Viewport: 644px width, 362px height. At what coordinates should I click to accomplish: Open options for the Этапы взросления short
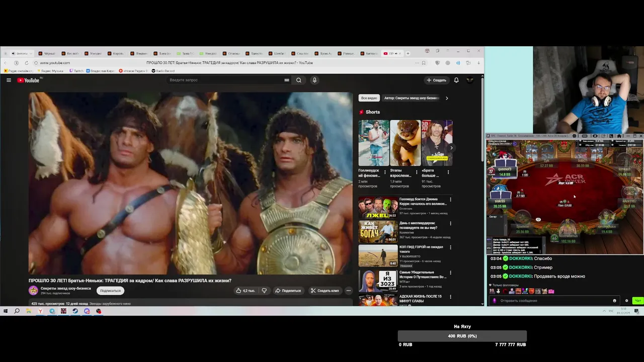click(x=417, y=172)
